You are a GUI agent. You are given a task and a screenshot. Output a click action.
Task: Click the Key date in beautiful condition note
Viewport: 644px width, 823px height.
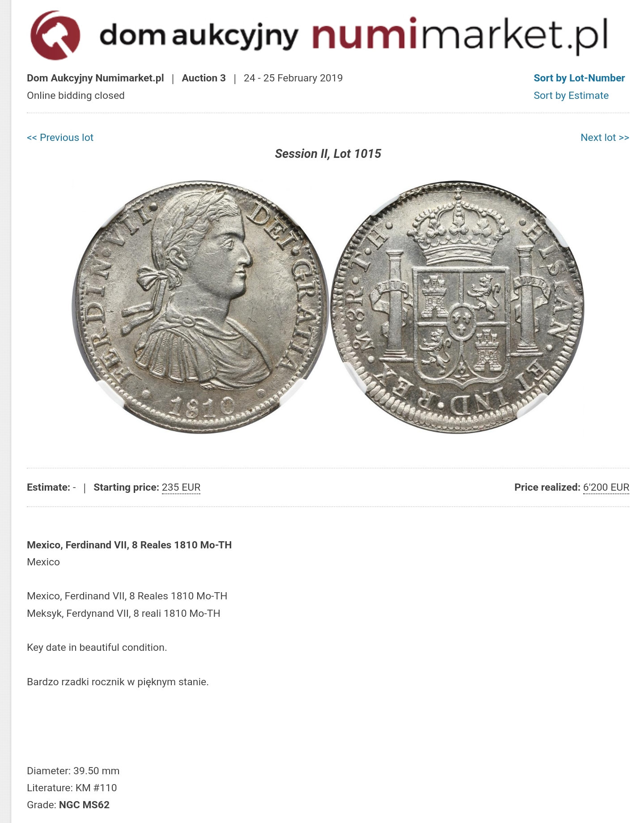pos(97,647)
